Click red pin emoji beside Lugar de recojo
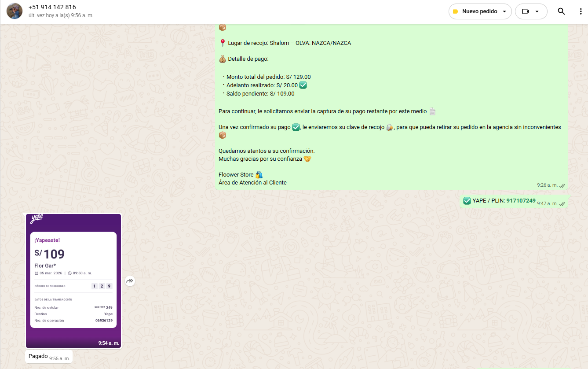Screen dimensions: 588x369 [223, 43]
